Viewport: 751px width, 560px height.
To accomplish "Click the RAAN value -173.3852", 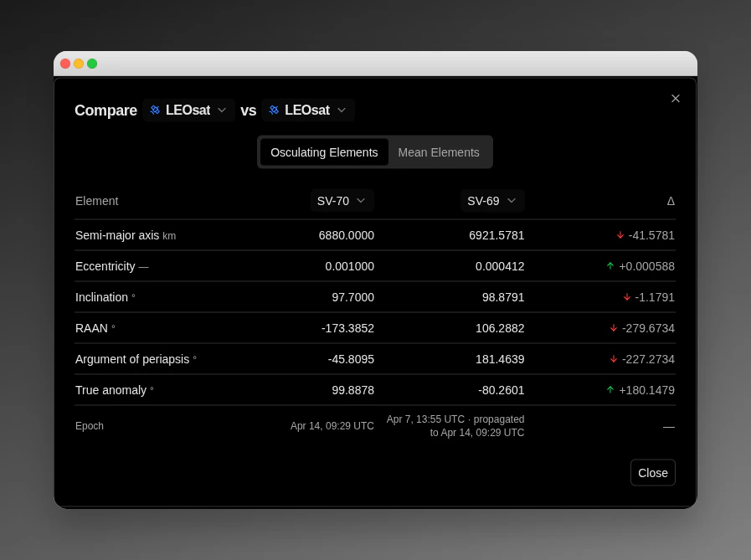I will (347, 328).
